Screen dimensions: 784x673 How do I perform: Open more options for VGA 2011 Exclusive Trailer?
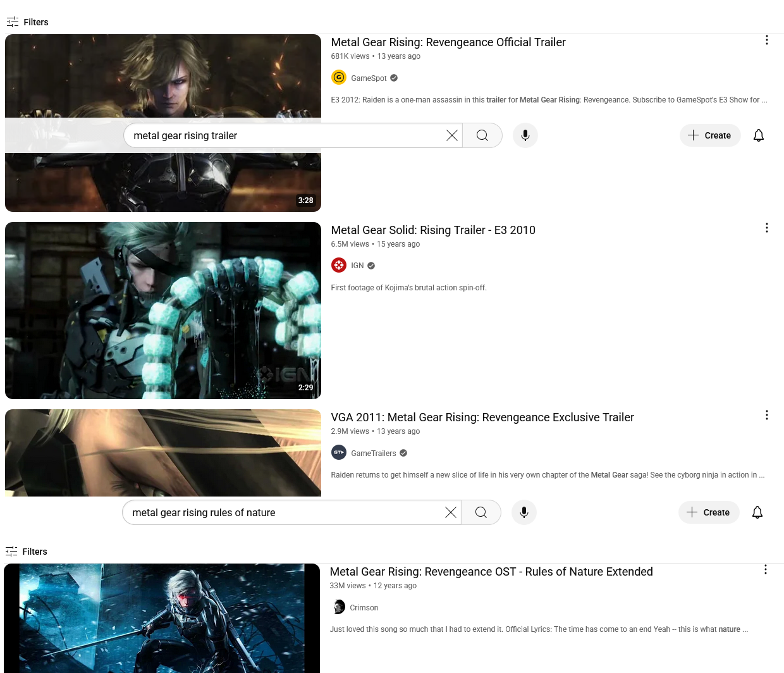(767, 415)
